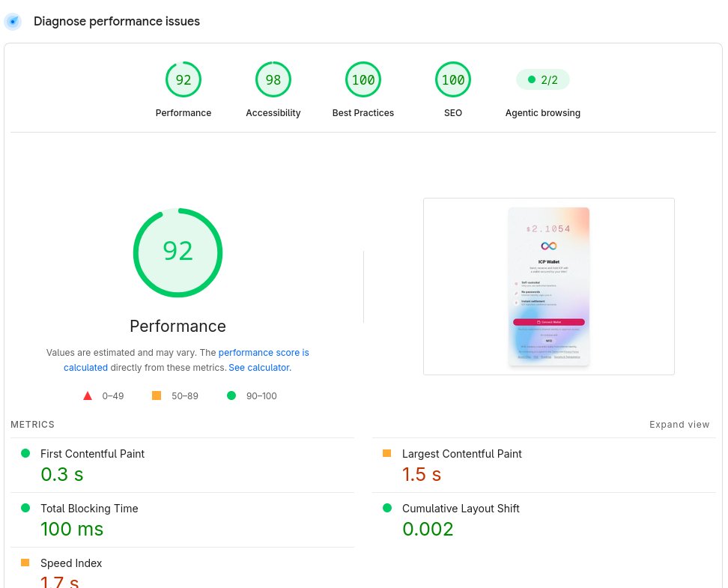Open the Agentic browsing 2/2 badge
This screenshot has height=588, width=728.
543,80
